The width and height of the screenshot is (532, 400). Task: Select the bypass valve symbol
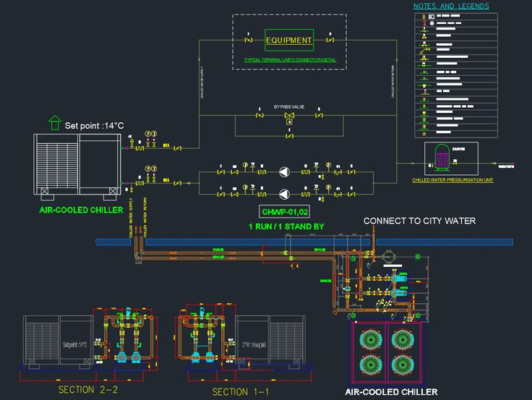289,115
